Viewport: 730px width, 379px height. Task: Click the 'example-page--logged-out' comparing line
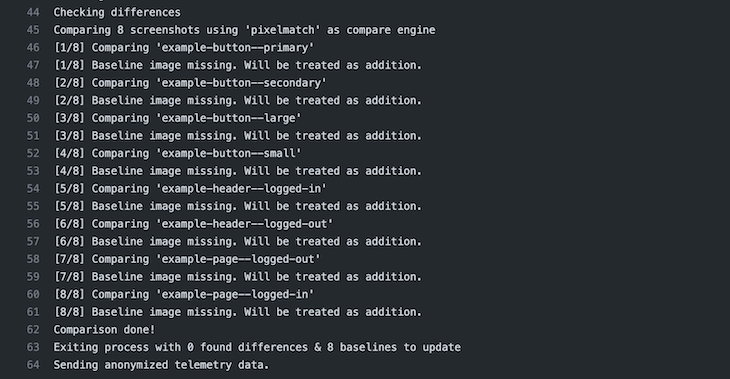pos(187,259)
